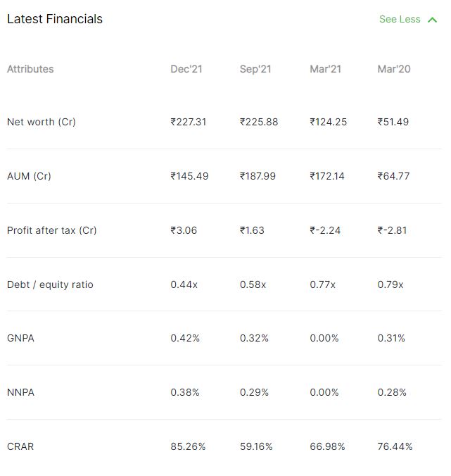Click the GNPA row label
The width and height of the screenshot is (451, 476).
[20, 338]
